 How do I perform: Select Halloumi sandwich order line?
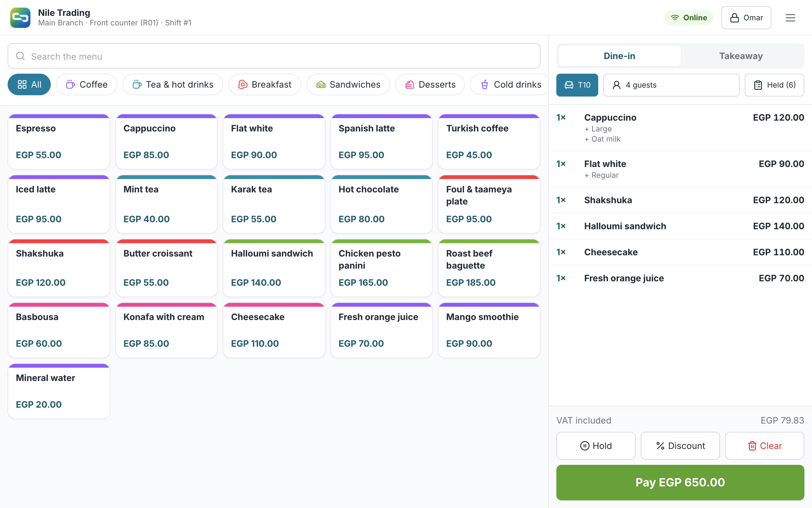[680, 226]
